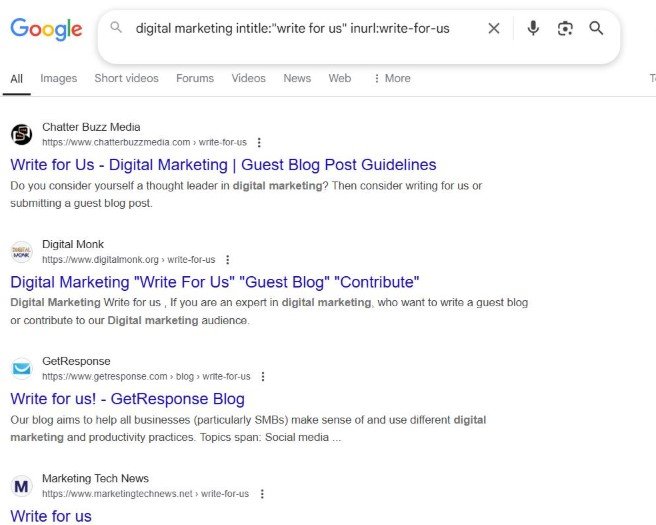This screenshot has width=656, height=525.
Task: Click the chatterbuzzmedia.com URL breadcrumb
Action: (x=144, y=143)
